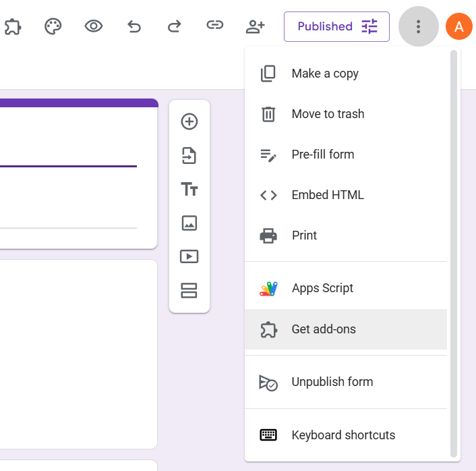Open the customize theme palette
The image size is (476, 471).
pyautogui.click(x=53, y=26)
